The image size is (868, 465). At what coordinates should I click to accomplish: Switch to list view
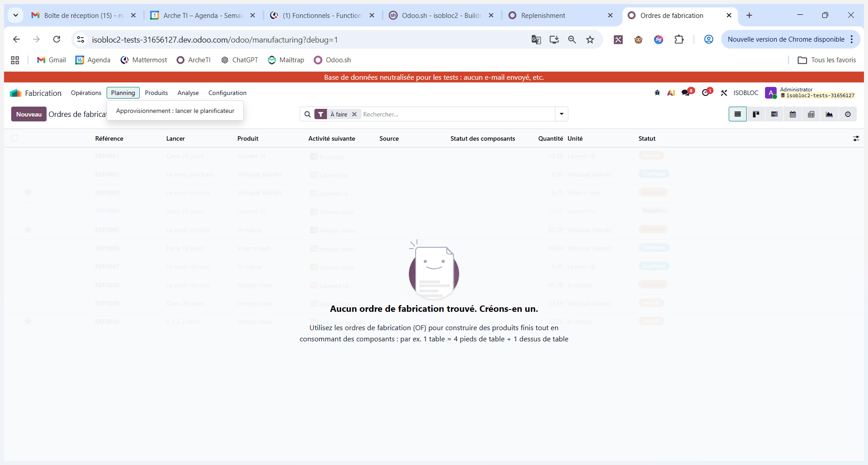tap(738, 114)
